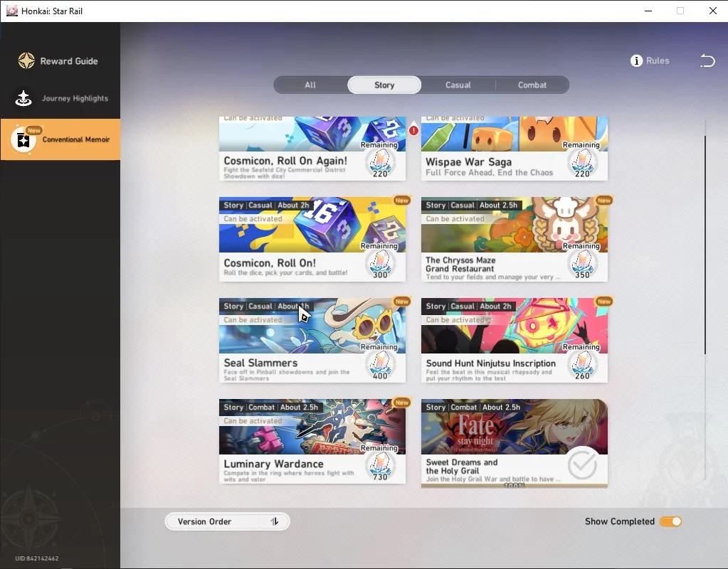Switch to the Combat tab
Image resolution: width=728 pixels, height=569 pixels.
point(532,85)
